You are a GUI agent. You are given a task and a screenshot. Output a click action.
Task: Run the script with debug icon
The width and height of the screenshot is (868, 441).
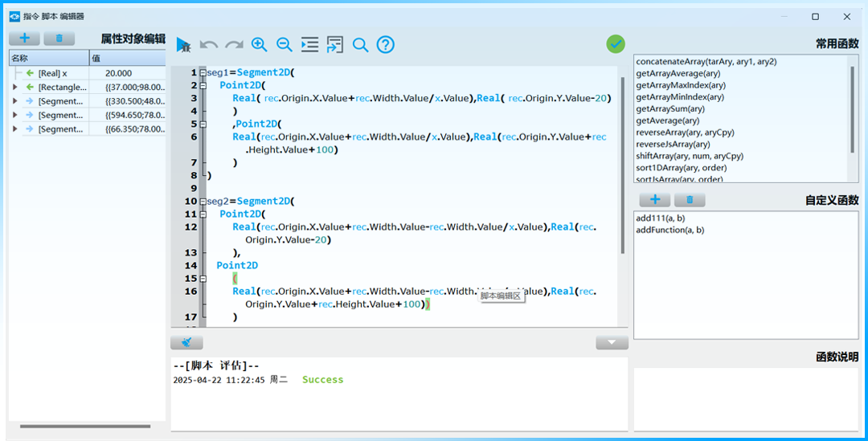pos(183,45)
